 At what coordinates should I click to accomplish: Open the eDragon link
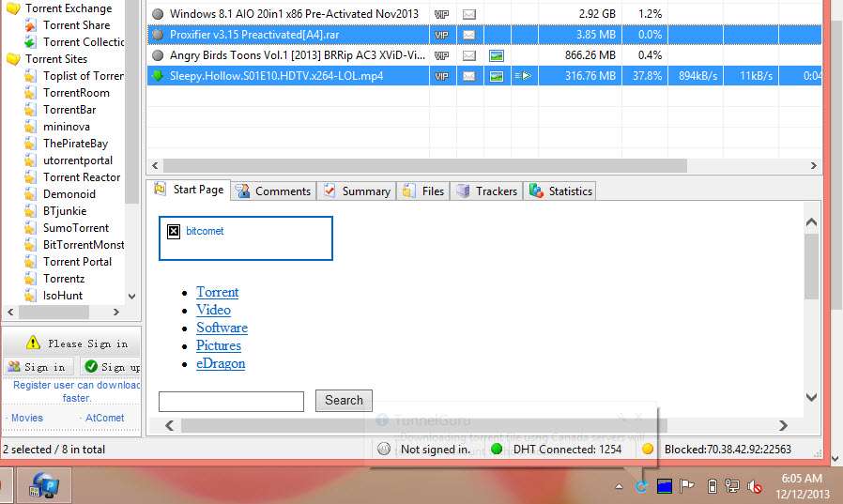(221, 364)
